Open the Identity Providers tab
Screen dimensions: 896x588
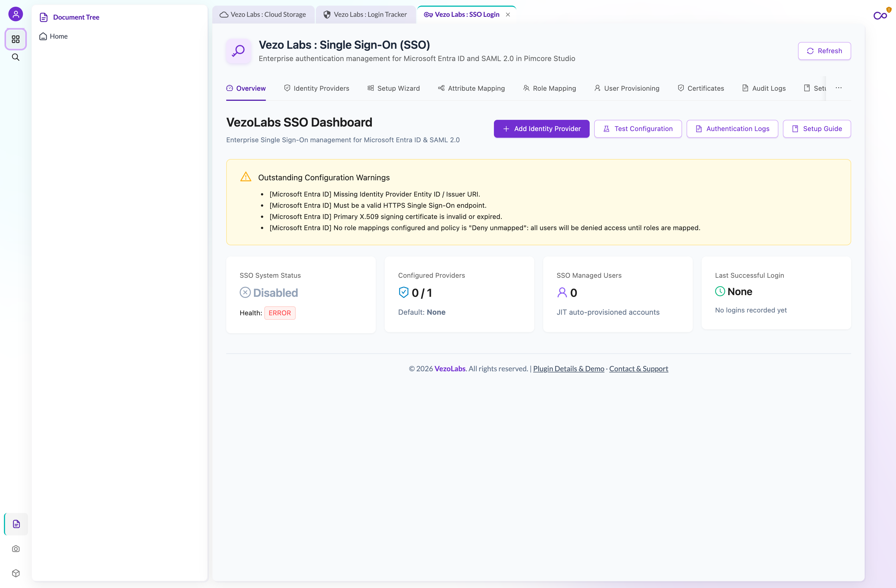[316, 88]
